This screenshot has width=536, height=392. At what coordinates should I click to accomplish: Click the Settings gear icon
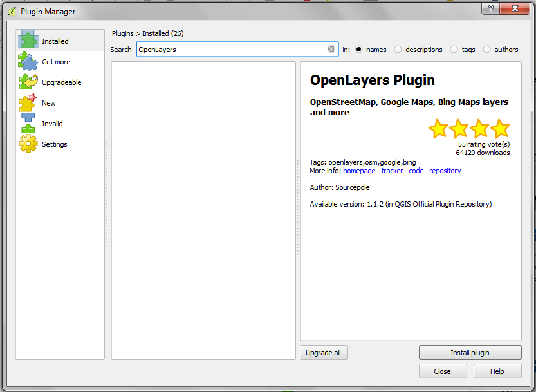click(28, 144)
